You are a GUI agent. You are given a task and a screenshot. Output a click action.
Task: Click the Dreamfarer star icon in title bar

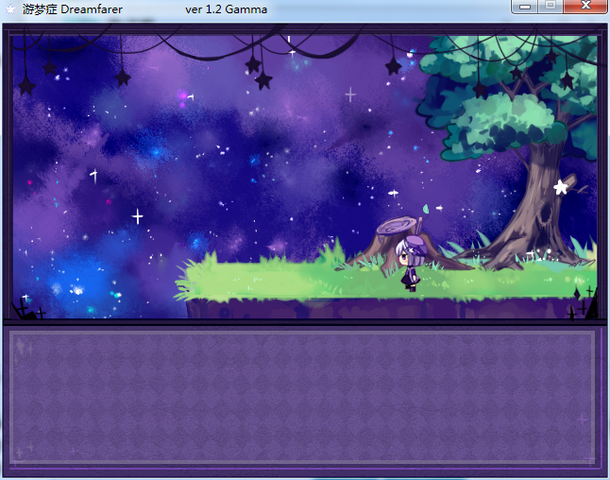pyautogui.click(x=11, y=9)
